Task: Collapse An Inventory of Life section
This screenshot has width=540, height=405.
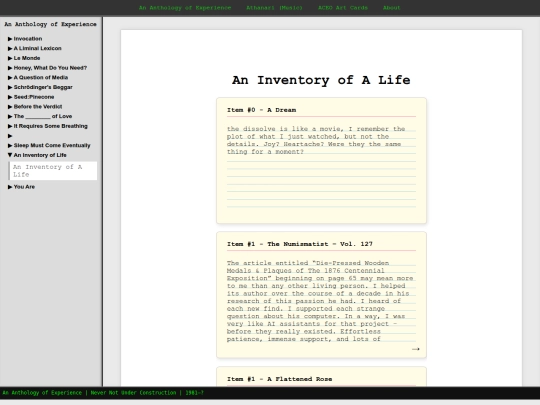Action: 37,155
